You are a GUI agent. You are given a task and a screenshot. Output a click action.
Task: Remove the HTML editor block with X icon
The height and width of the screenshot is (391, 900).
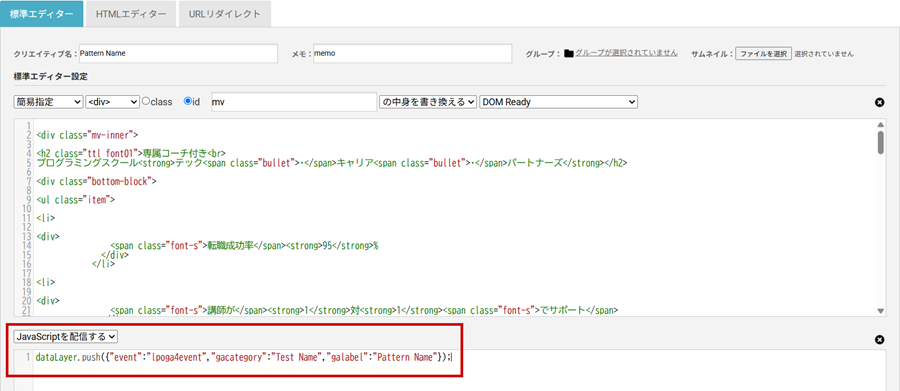(x=879, y=102)
